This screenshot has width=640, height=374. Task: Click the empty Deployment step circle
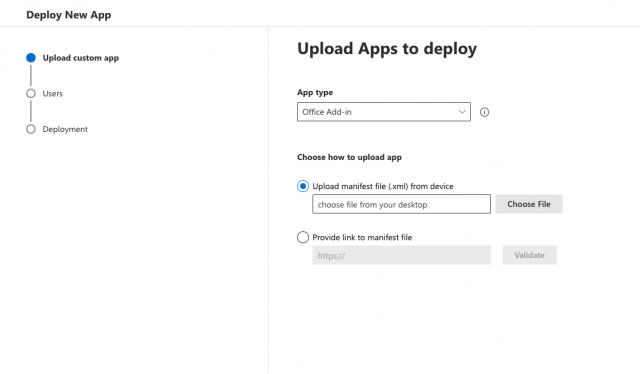point(31,129)
